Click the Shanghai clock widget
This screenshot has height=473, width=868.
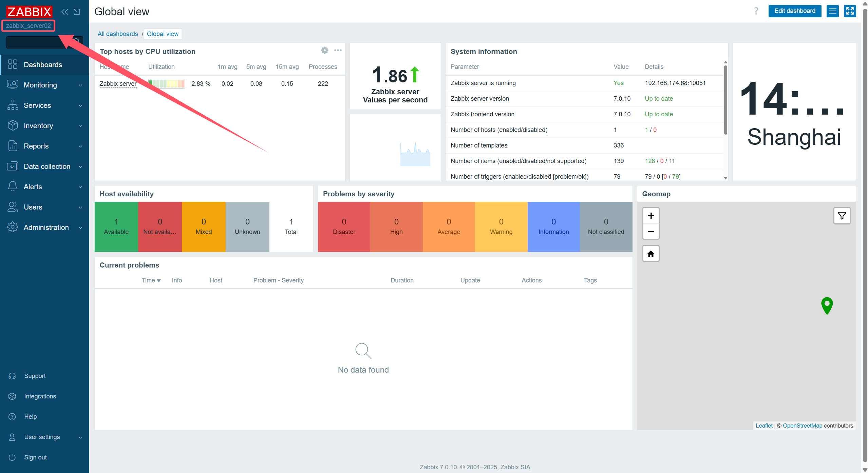[794, 112]
